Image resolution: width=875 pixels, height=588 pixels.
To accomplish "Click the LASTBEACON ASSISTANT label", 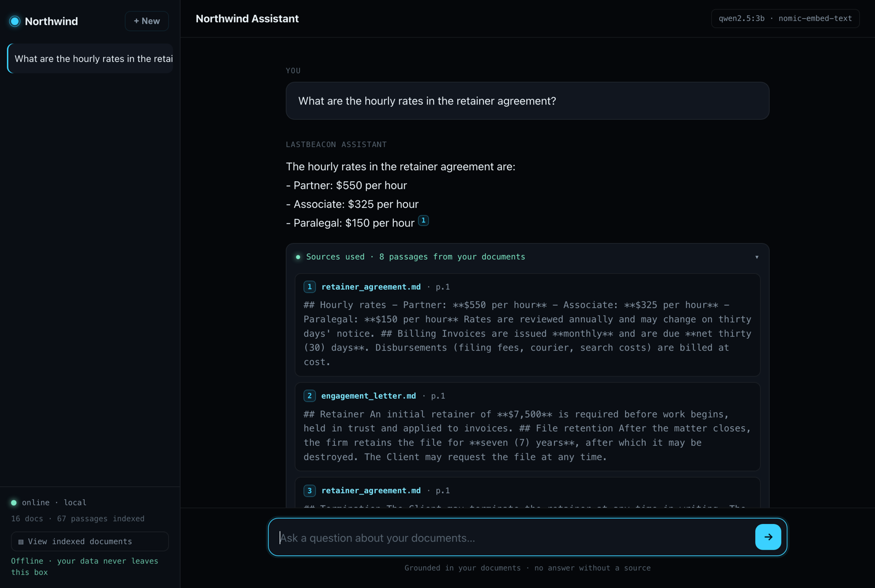I will click(336, 144).
